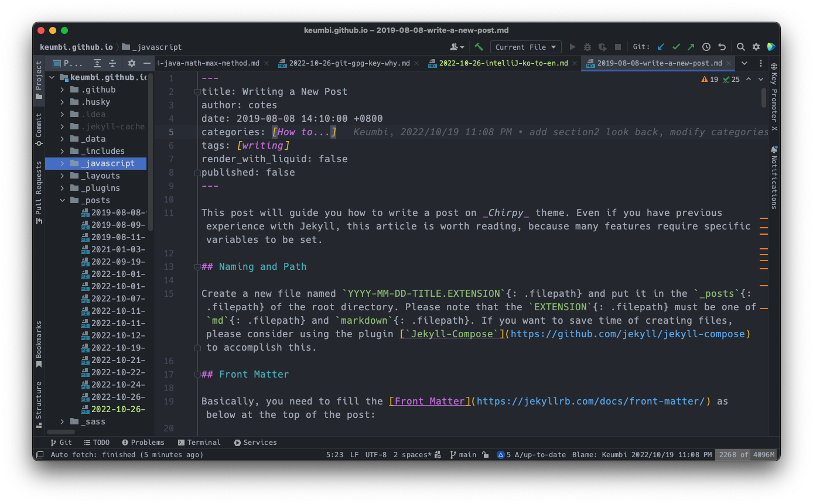Viewport: 813px width, 504px height.
Task: Click Git Push green arrow icon
Action: click(x=691, y=47)
